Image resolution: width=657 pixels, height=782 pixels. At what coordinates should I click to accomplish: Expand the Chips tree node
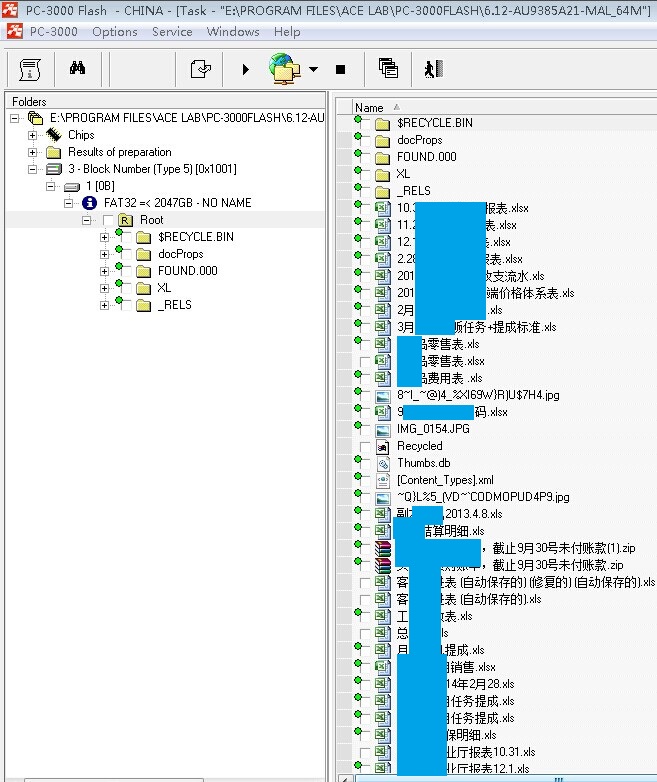coord(33,135)
